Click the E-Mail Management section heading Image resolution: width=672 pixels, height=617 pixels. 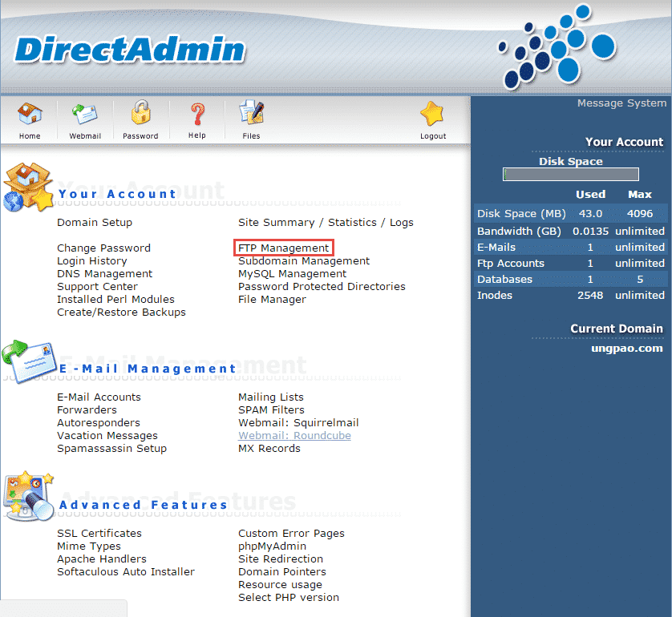click(x=148, y=369)
